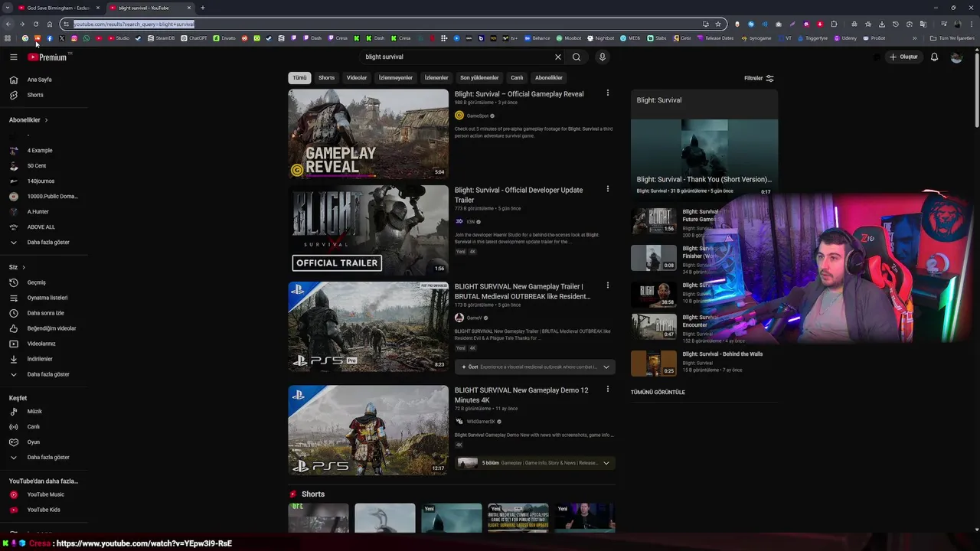
Task: Open the YouTube guide hamburger menu
Action: pyautogui.click(x=13, y=57)
